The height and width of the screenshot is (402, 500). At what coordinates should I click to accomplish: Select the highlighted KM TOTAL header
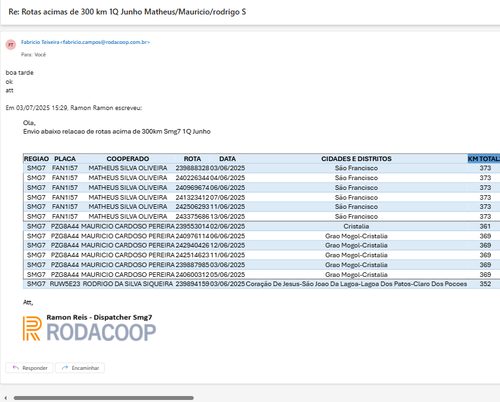point(484,159)
